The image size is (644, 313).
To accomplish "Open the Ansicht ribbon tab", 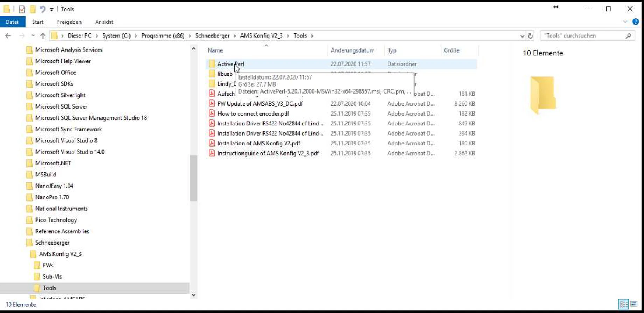I will pos(104,22).
